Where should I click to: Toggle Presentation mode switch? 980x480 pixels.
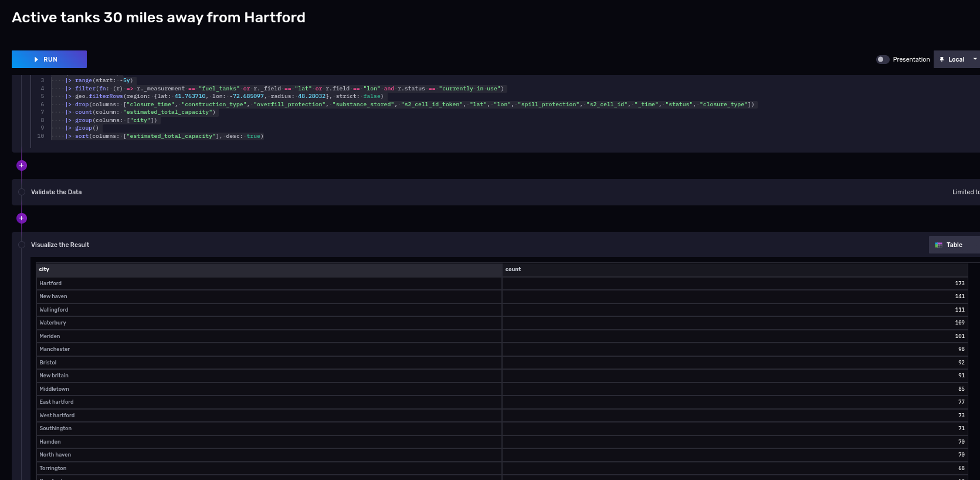[x=882, y=59]
